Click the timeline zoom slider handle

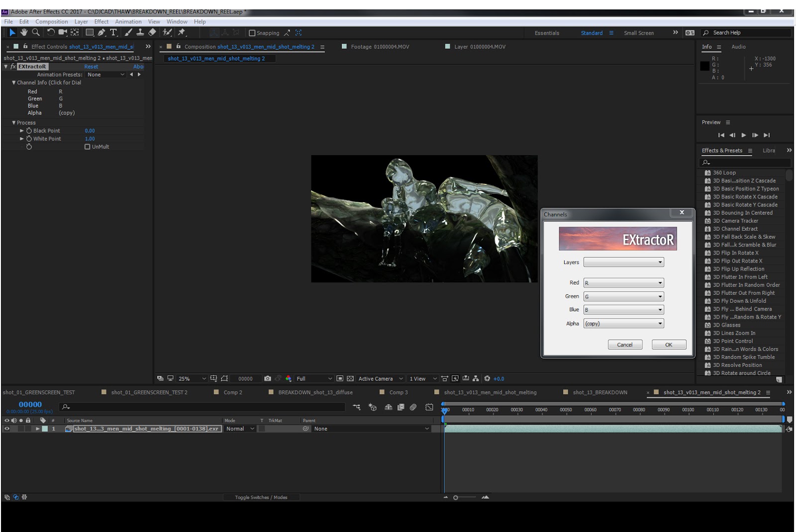tap(456, 498)
